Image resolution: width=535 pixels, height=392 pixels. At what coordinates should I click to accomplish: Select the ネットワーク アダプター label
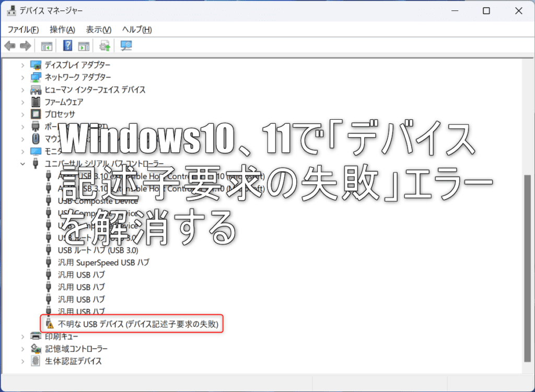pos(78,77)
